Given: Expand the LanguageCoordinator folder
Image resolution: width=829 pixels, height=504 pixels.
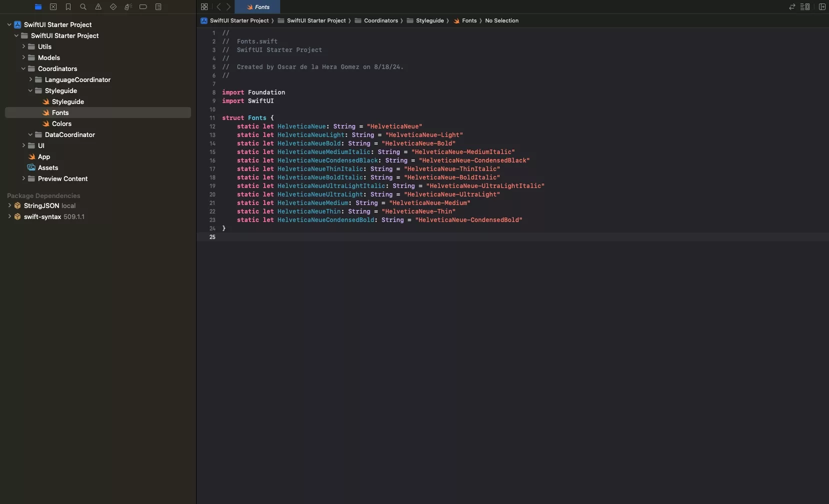Looking at the screenshot, I should 30,79.
